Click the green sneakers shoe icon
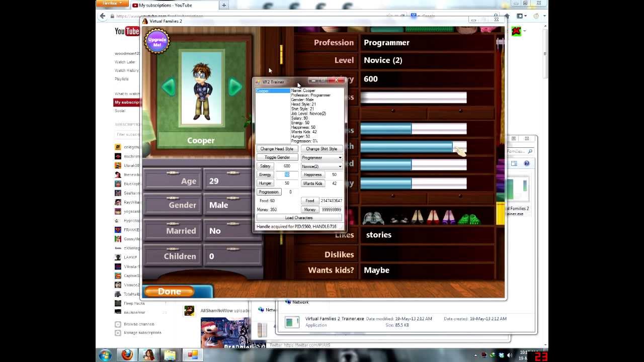 [469, 218]
